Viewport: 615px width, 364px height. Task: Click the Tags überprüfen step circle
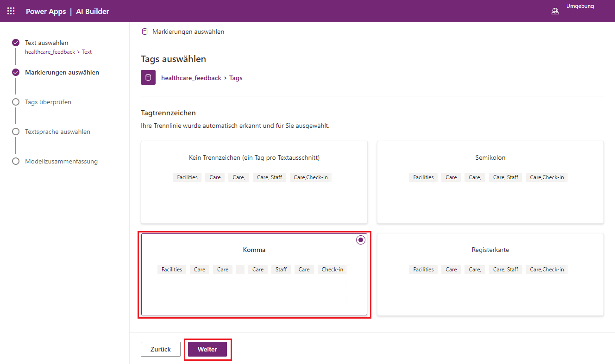coord(16,102)
